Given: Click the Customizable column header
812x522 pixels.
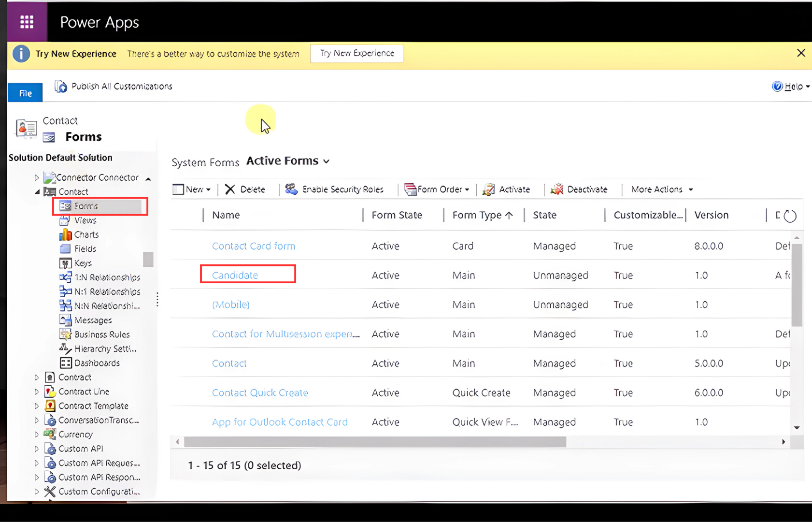Looking at the screenshot, I should 648,215.
